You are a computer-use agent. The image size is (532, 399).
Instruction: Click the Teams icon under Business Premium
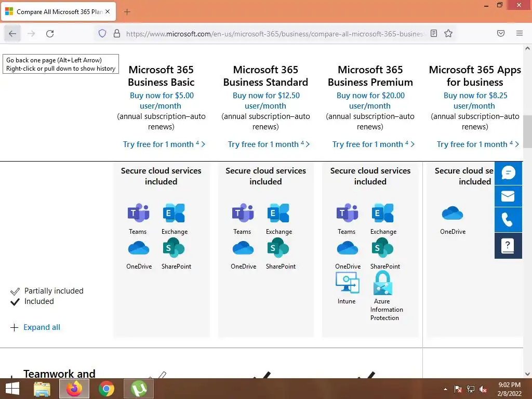(347, 212)
